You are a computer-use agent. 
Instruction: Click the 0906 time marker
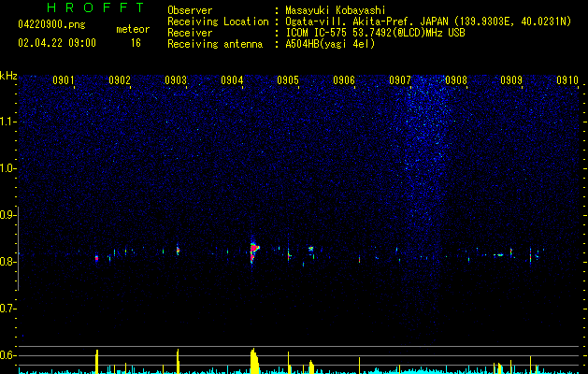point(344,80)
